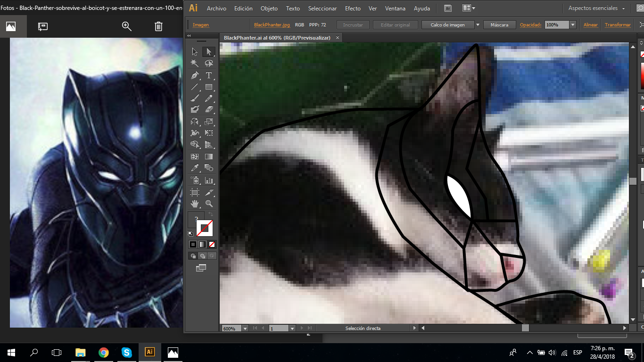Open the Objeto menu
The height and width of the screenshot is (362, 644).
[269, 8]
